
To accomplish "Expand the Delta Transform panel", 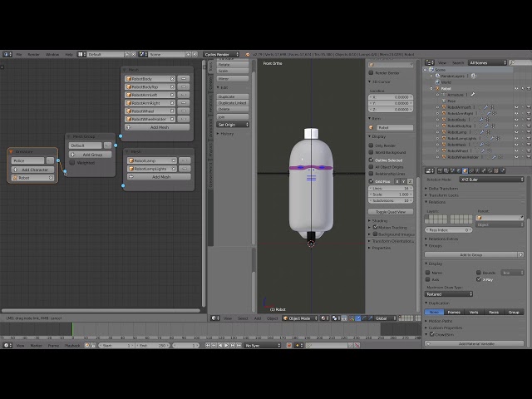I will (x=443, y=189).
